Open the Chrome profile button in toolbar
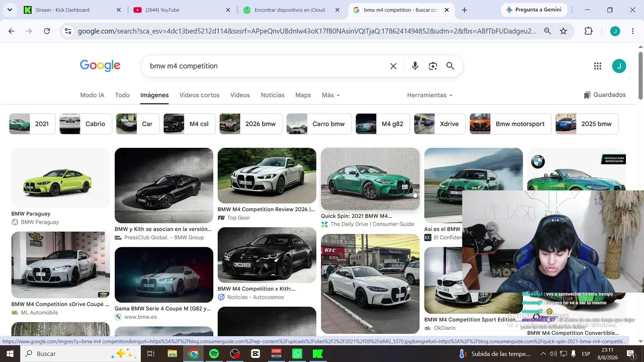This screenshot has height=362, width=644. [615, 31]
